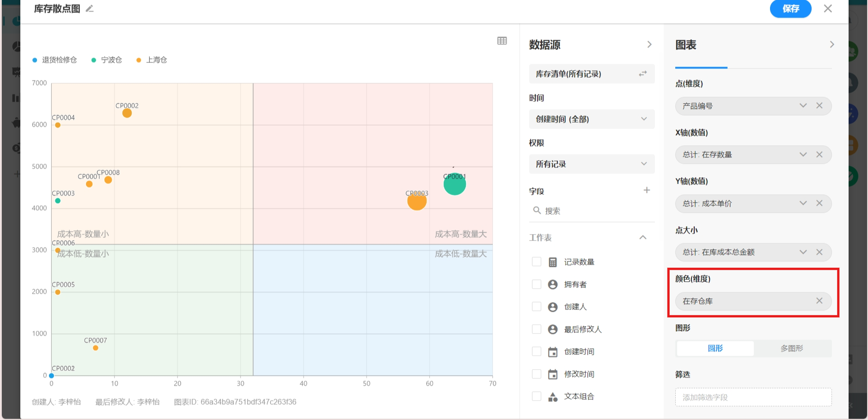Click the edit pencil icon beside 库存散点图
The width and height of the screenshot is (868, 420).
point(90,9)
